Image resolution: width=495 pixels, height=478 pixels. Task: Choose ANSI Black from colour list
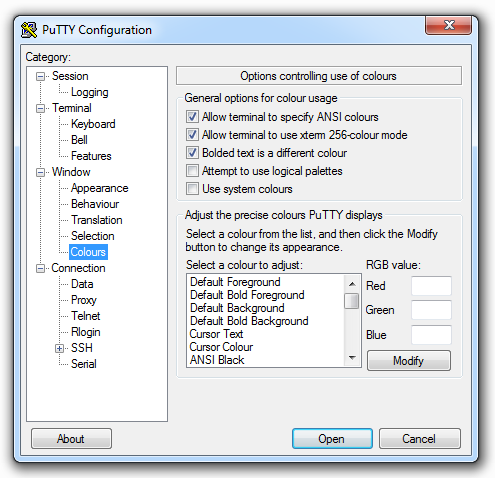[x=217, y=360]
